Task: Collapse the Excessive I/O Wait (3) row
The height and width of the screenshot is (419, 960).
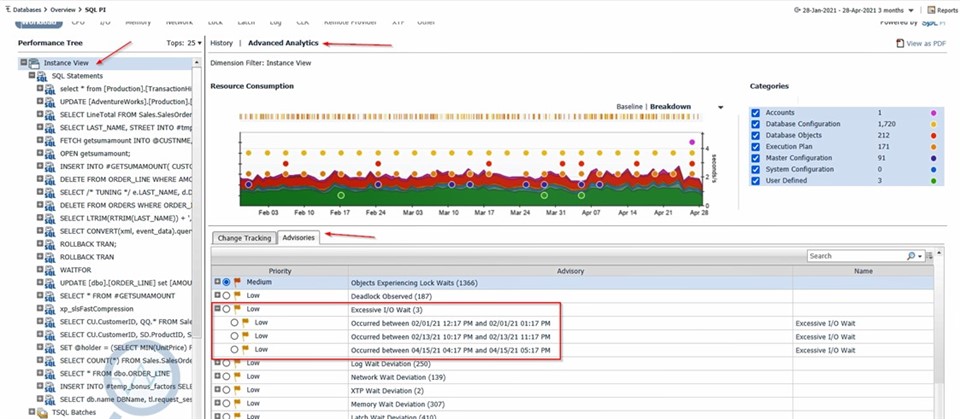Action: [x=217, y=309]
